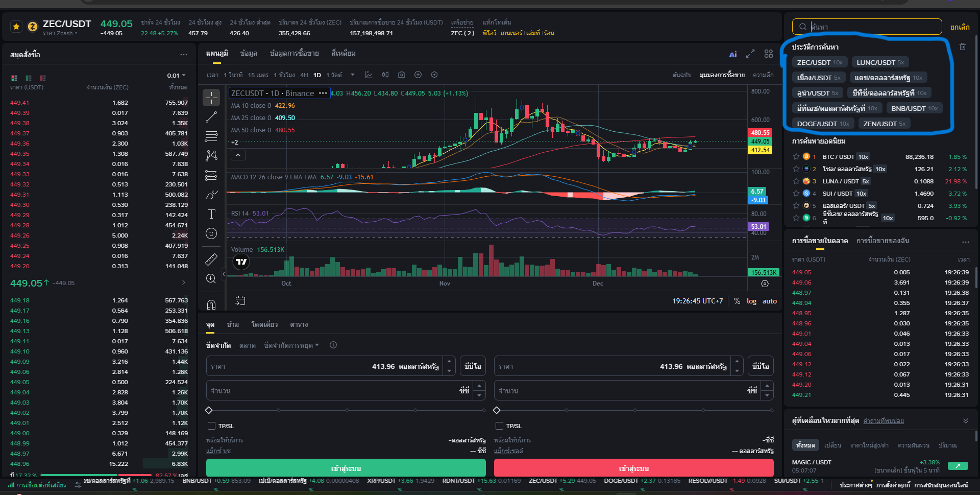980x495 pixels.
Task: Increase the sell price with up stepper
Action: tap(737, 362)
